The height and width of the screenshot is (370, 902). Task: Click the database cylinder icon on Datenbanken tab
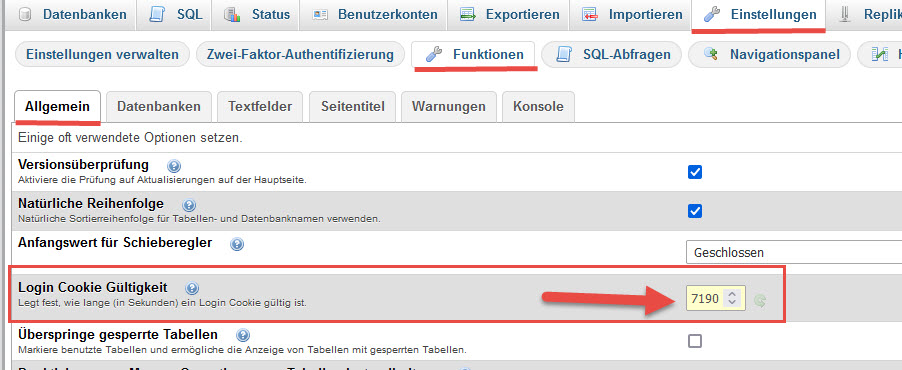25,14
